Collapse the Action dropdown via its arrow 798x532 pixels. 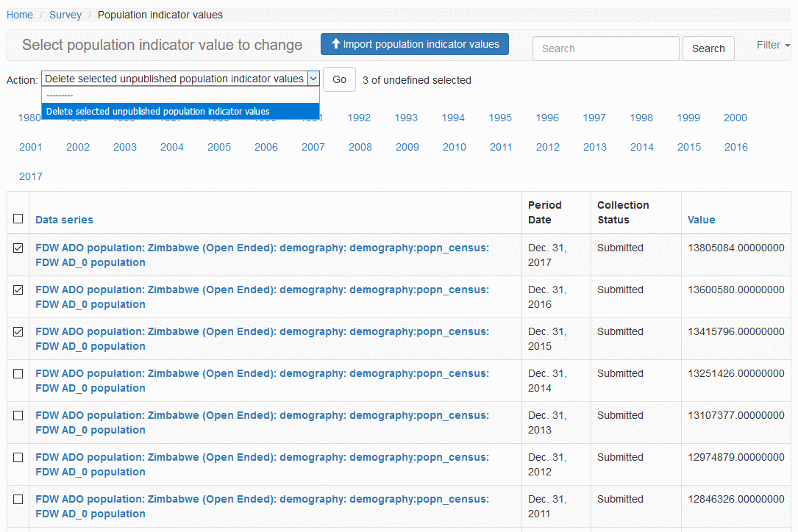click(x=313, y=79)
